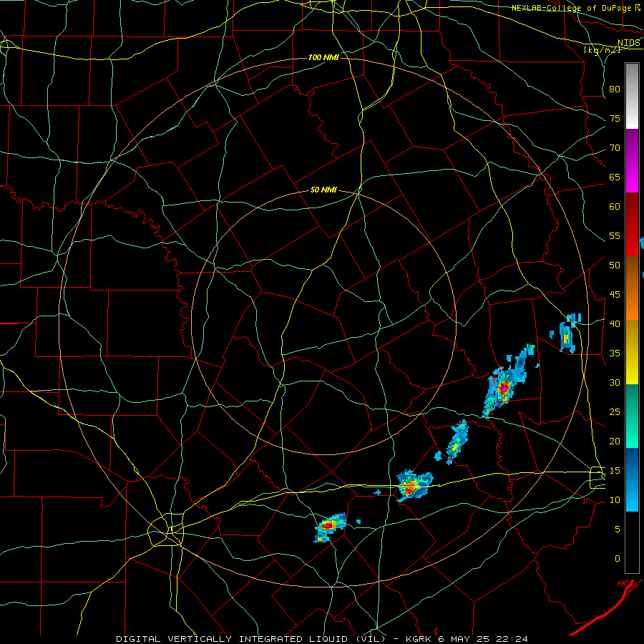Click the 70 value on the scale

(615, 148)
